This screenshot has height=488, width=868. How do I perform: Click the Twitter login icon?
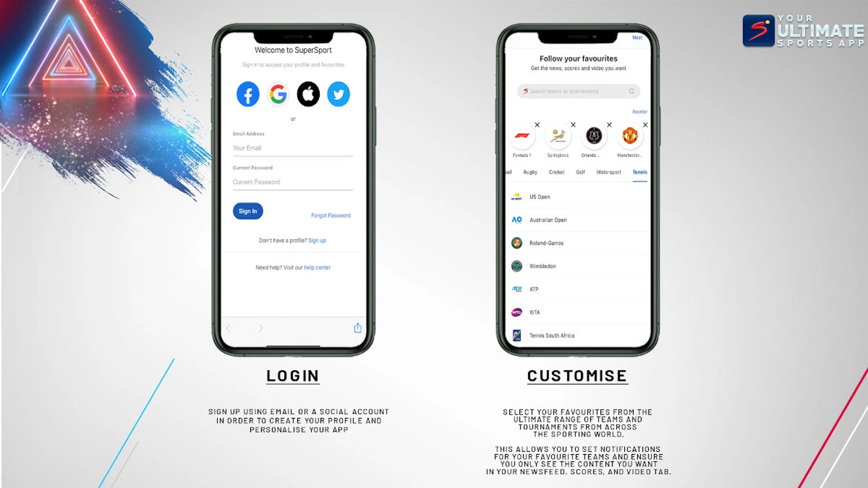(x=339, y=94)
